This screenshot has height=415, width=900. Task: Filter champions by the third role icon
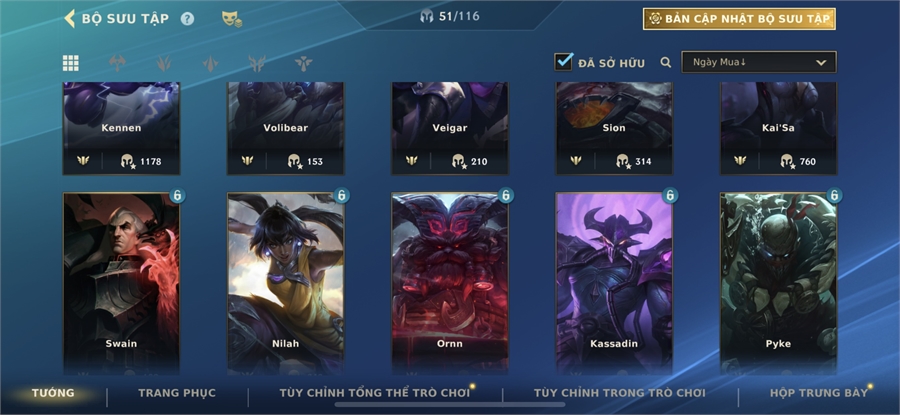211,63
